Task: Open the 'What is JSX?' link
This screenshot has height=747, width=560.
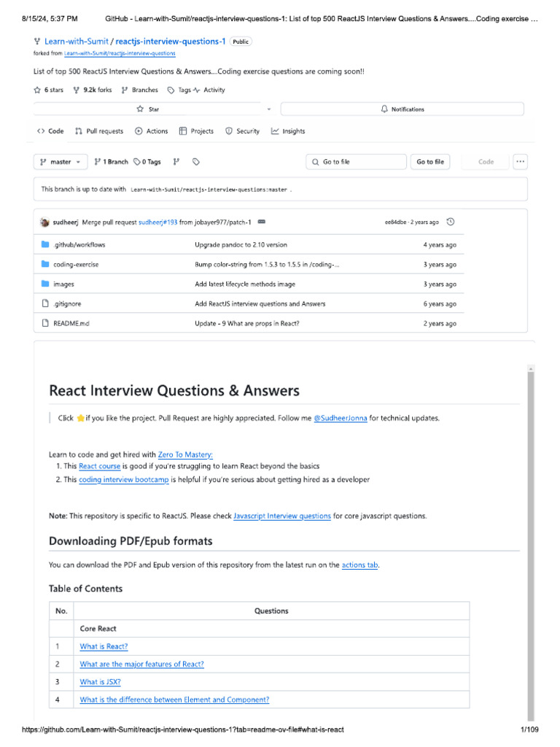Action: [x=101, y=682]
